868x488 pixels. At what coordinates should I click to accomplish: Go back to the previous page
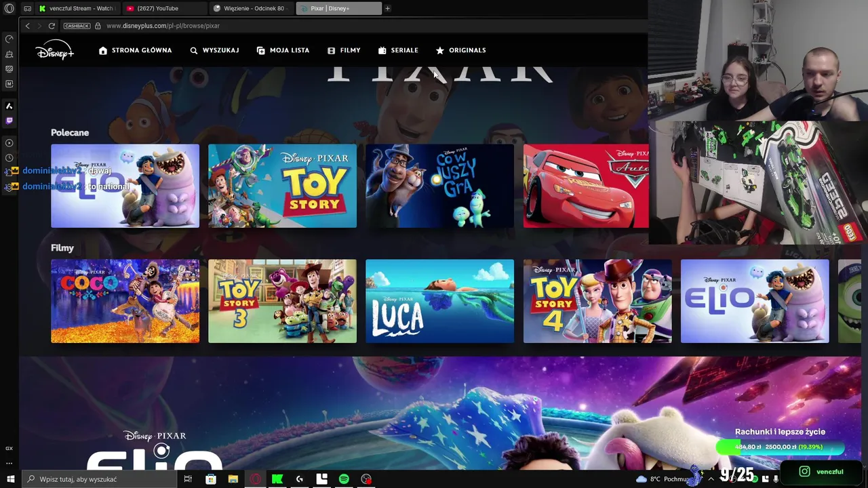(27, 26)
